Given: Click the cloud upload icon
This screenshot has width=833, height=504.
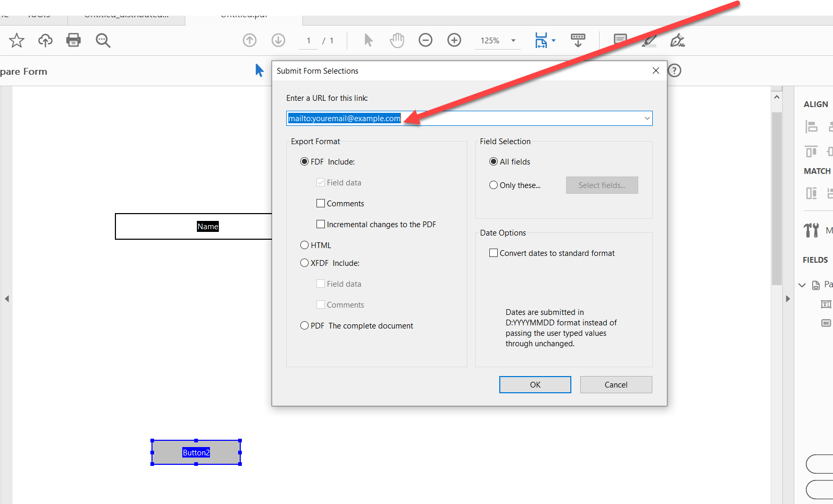Looking at the screenshot, I should point(45,40).
